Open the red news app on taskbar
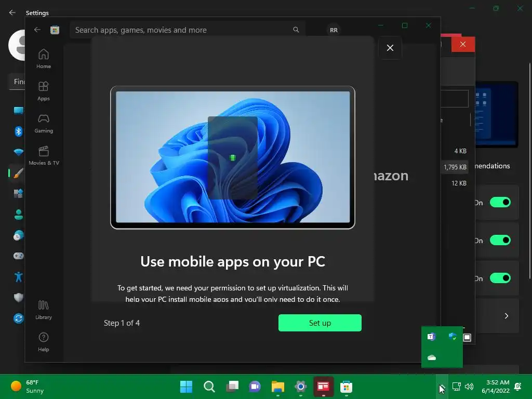This screenshot has height=399, width=532. [323, 387]
